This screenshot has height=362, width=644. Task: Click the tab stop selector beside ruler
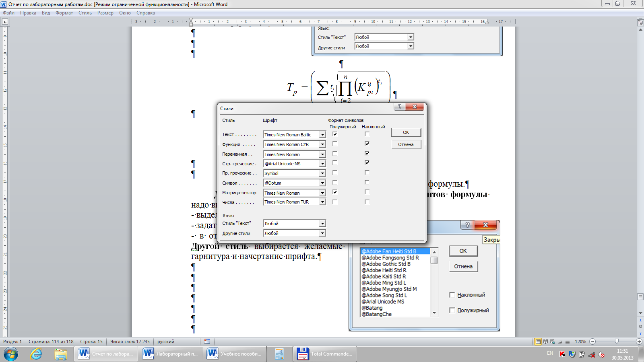pos(5,22)
